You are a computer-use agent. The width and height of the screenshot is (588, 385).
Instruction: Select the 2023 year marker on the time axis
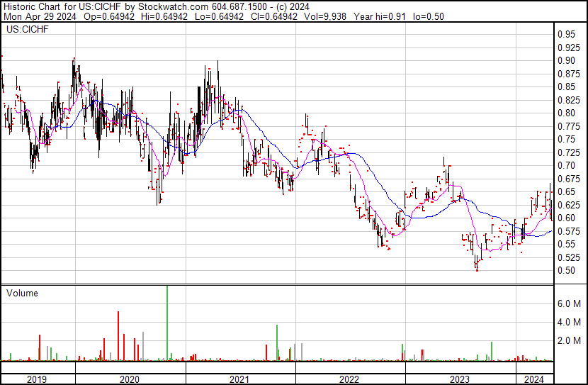coord(460,379)
